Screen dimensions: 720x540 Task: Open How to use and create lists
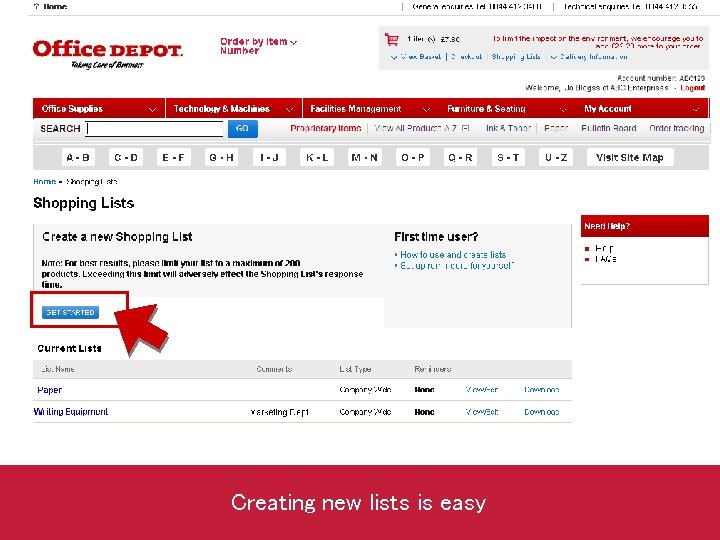(x=453, y=255)
